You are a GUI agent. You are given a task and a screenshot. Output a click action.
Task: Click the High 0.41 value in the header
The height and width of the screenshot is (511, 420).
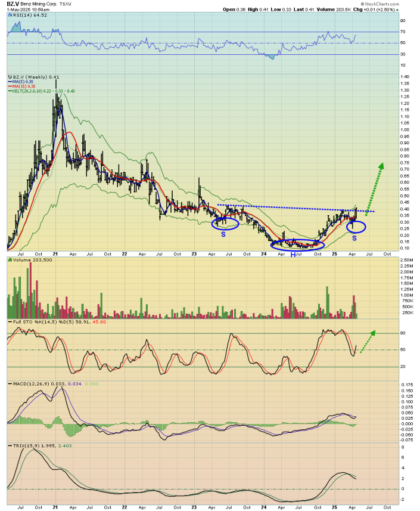tap(258, 10)
